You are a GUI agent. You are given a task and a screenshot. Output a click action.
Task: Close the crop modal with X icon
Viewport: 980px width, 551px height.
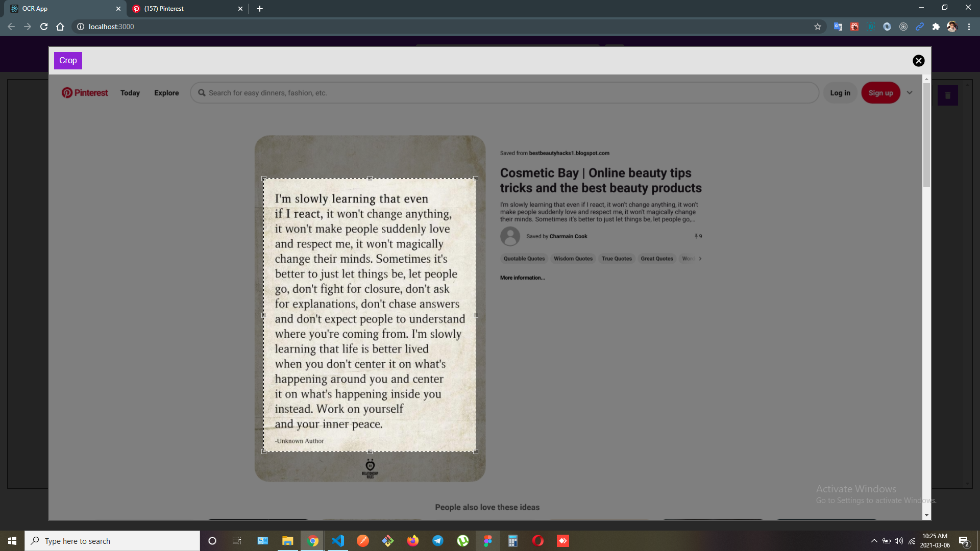[x=918, y=61]
